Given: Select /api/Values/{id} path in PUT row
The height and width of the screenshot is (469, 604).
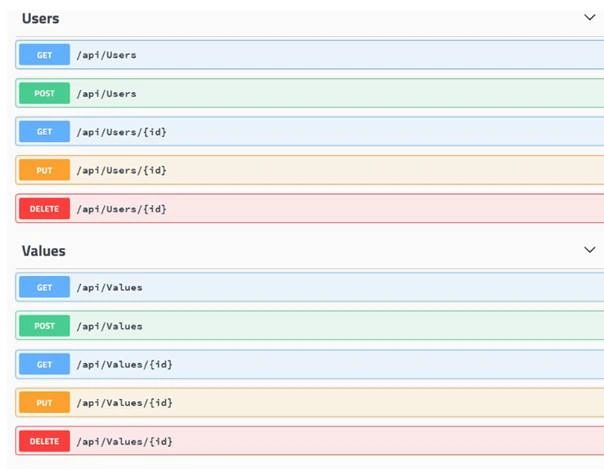Looking at the screenshot, I should [124, 403].
